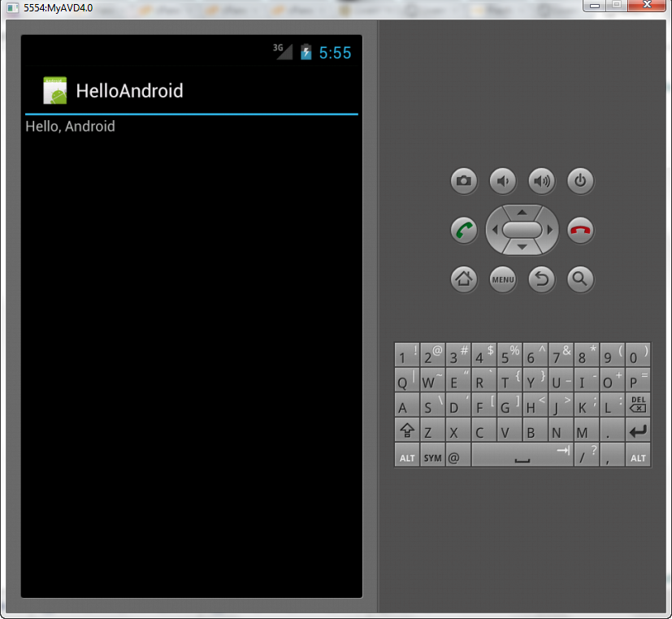Click the M key
The height and width of the screenshot is (619, 672).
[587, 430]
